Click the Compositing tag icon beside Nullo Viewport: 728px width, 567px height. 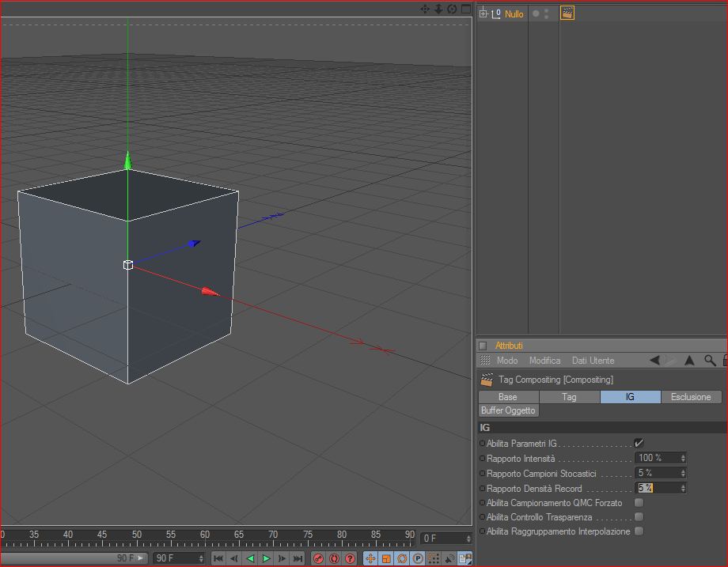point(567,13)
